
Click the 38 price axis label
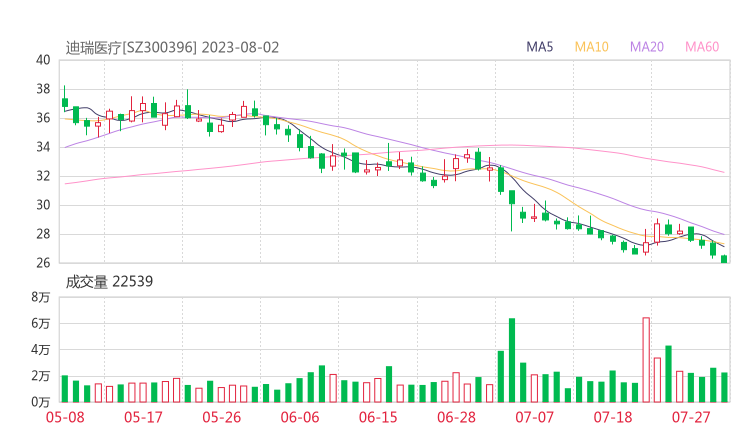[43, 89]
